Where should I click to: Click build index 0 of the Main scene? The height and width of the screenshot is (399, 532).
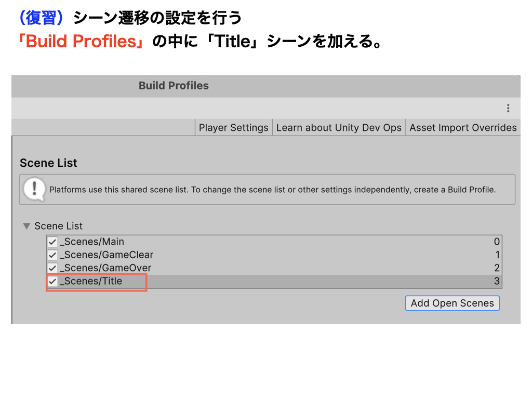pos(497,242)
